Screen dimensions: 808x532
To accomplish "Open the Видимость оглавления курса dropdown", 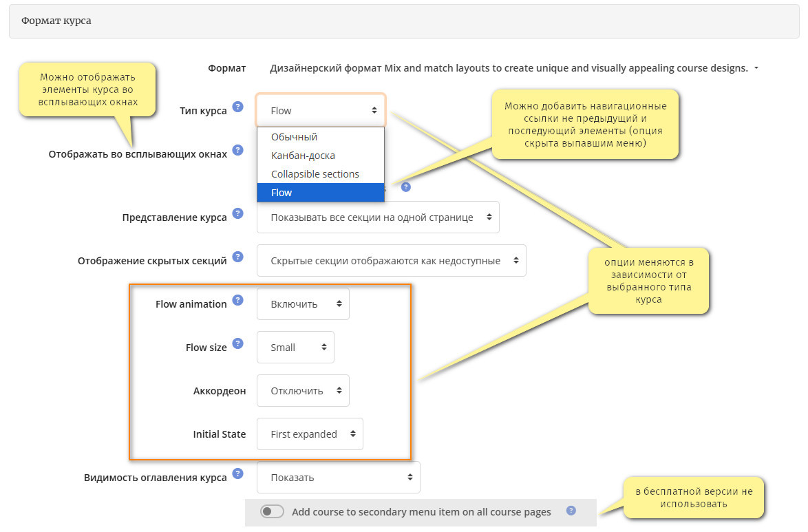I will pyautogui.click(x=339, y=477).
